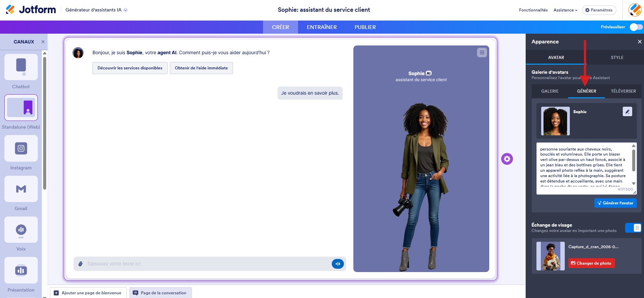Open the Instagram channel icon
644x298 pixels.
tap(21, 148)
